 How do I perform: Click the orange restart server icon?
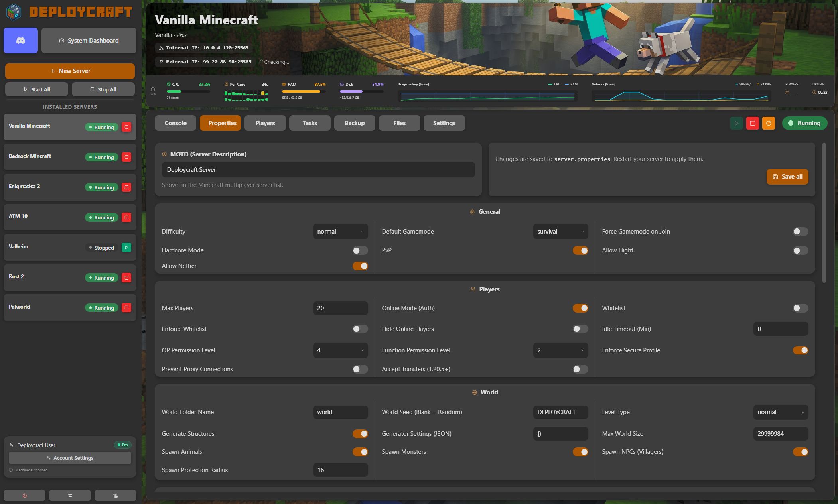pyautogui.click(x=768, y=123)
